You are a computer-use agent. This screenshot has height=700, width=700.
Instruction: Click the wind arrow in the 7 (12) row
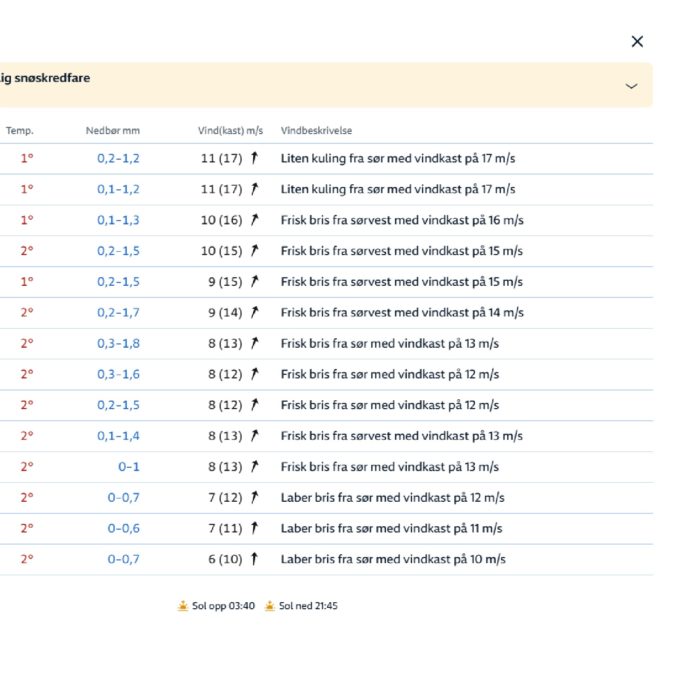tap(254, 497)
